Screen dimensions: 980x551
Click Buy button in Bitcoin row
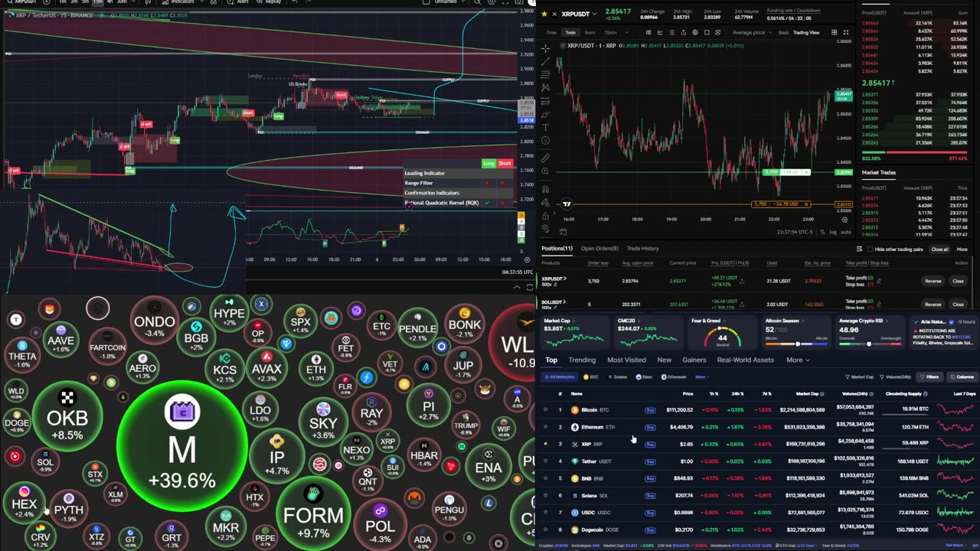tap(650, 410)
